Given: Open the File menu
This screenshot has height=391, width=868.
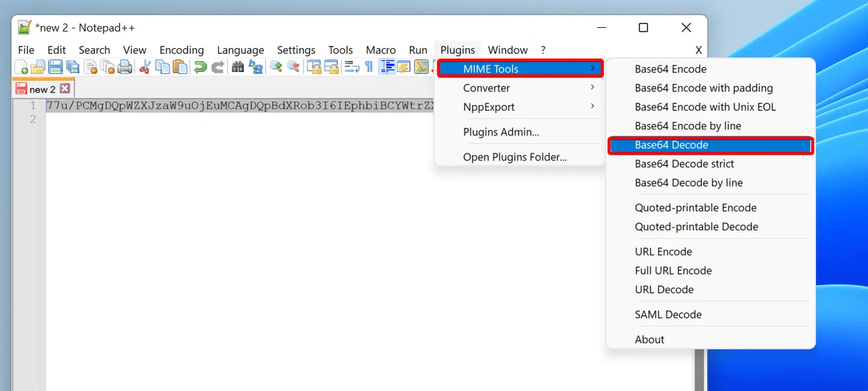Looking at the screenshot, I should (x=26, y=50).
